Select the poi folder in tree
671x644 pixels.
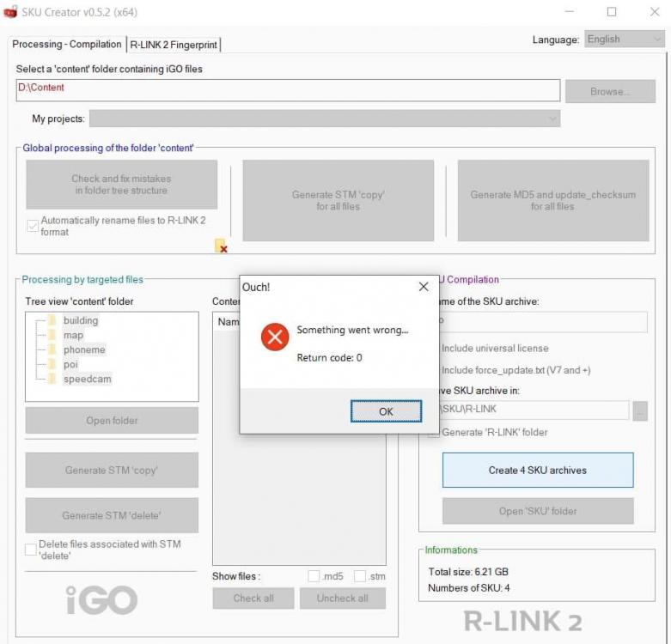[x=70, y=364]
